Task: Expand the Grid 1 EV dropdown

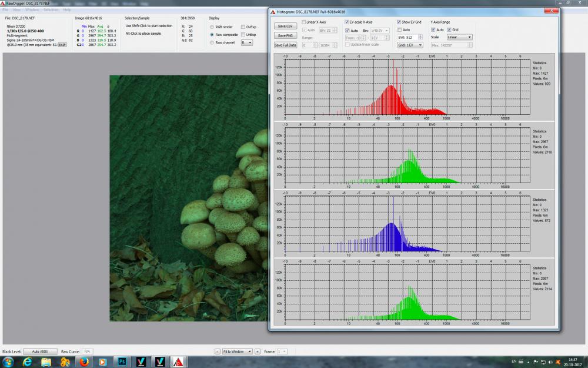Action: (x=410, y=45)
